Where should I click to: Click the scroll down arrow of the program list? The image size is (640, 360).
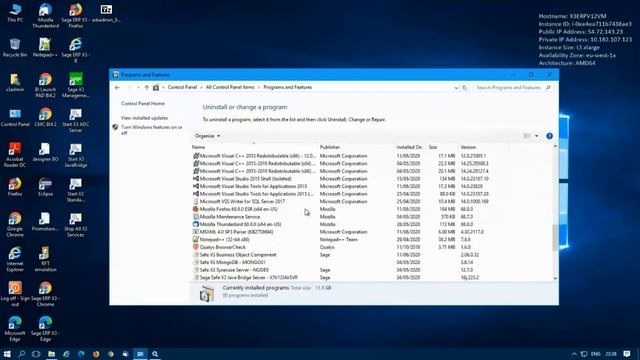(555, 278)
